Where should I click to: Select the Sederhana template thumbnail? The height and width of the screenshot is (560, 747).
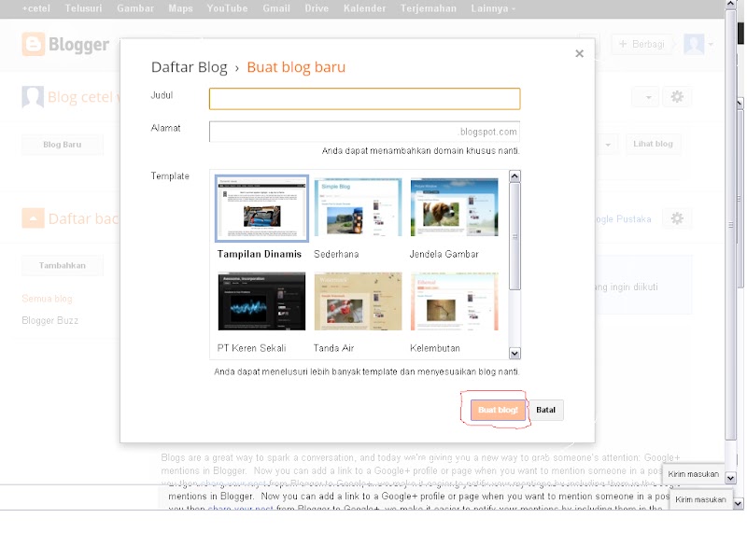[x=358, y=207]
